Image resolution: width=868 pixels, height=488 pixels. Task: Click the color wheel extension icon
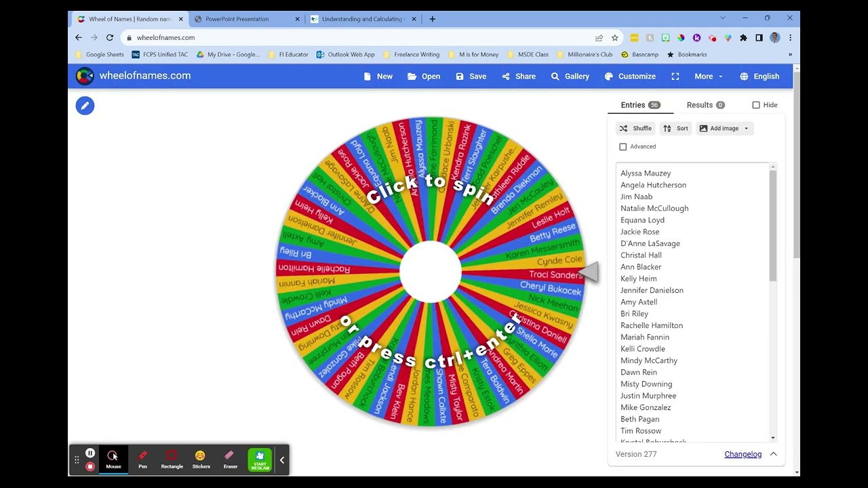point(681,38)
